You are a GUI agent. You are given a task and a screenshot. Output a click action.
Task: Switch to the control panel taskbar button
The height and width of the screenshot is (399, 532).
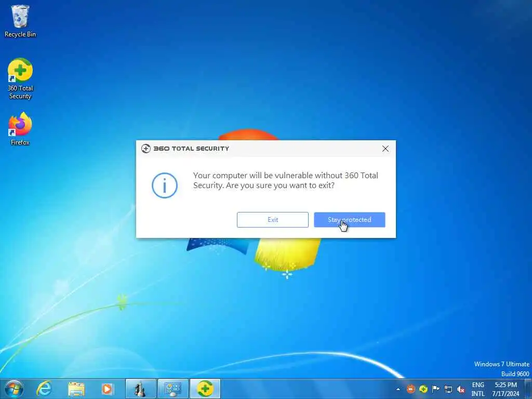tap(172, 389)
